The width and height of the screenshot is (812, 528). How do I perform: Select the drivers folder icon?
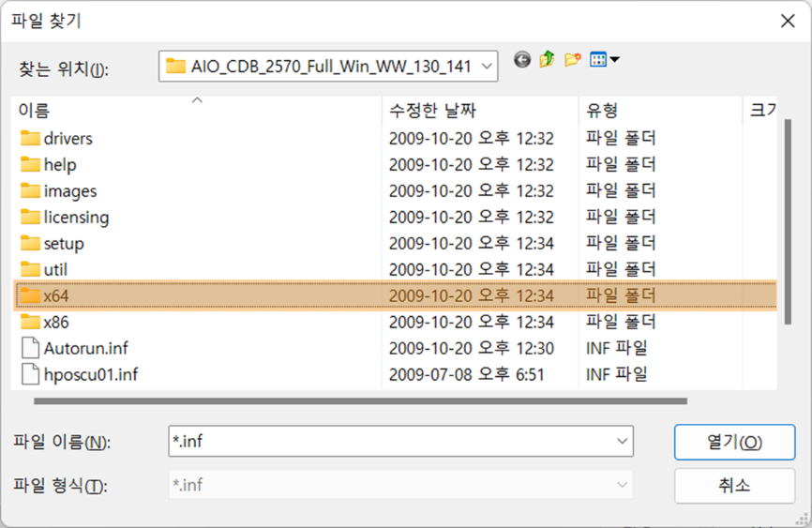pos(30,139)
